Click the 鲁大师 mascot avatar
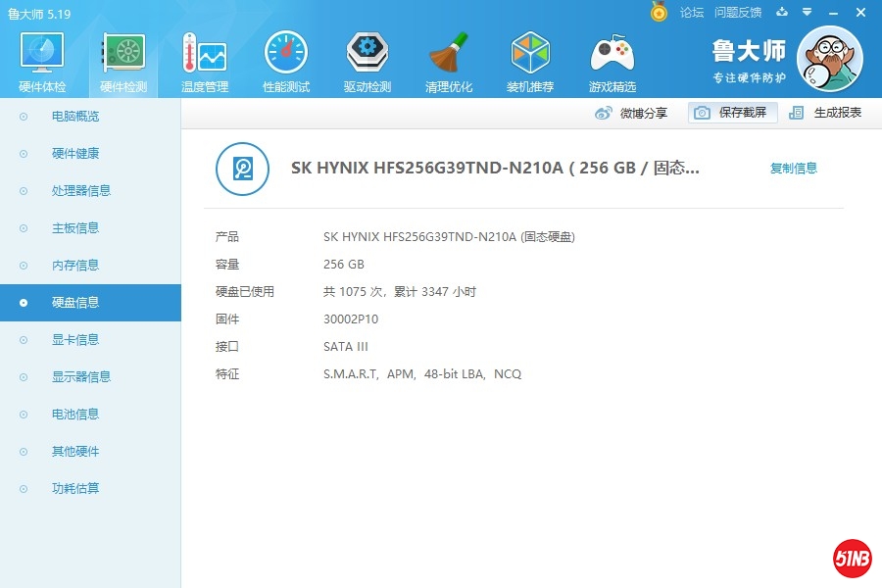The height and width of the screenshot is (588, 882). click(x=829, y=59)
